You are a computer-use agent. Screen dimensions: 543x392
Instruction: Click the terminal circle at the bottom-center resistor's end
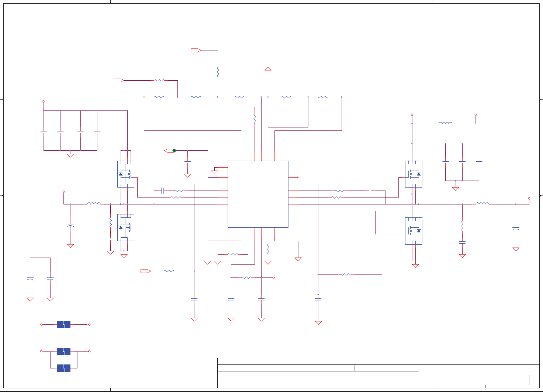pos(273,277)
